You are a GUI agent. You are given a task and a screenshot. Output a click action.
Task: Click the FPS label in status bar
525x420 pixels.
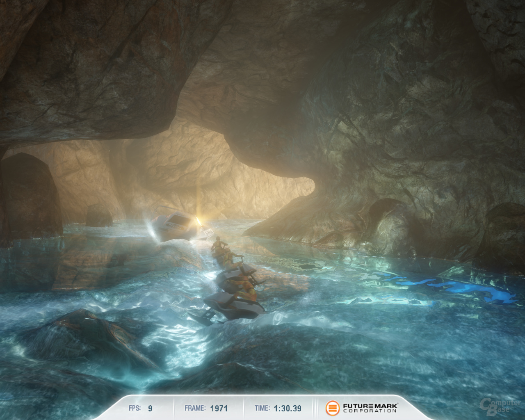135,408
